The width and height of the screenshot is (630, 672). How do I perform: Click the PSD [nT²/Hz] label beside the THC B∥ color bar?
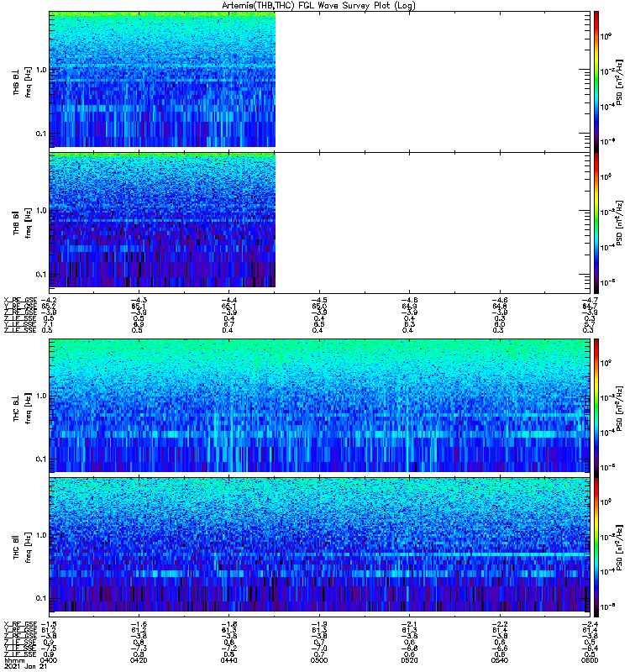click(619, 548)
